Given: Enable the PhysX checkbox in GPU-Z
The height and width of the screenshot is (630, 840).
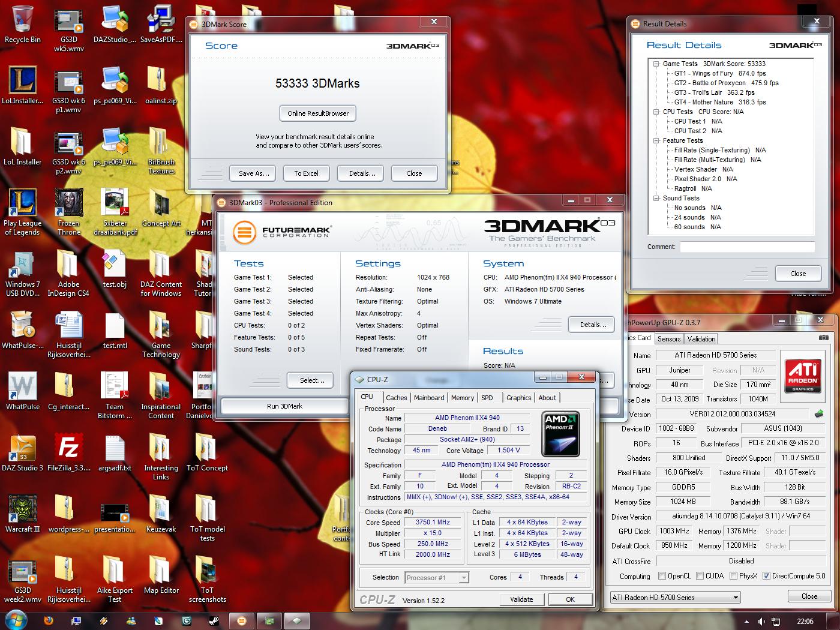Looking at the screenshot, I should tap(733, 576).
